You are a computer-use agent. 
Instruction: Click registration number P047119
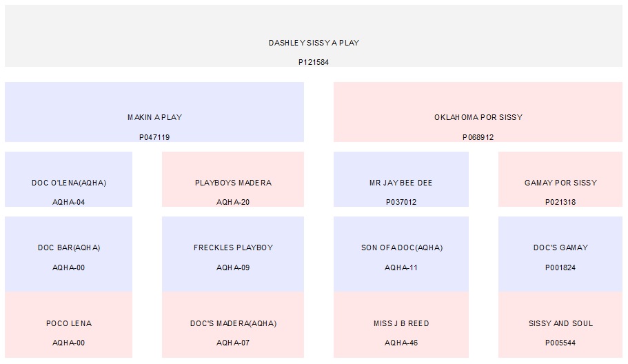(154, 137)
